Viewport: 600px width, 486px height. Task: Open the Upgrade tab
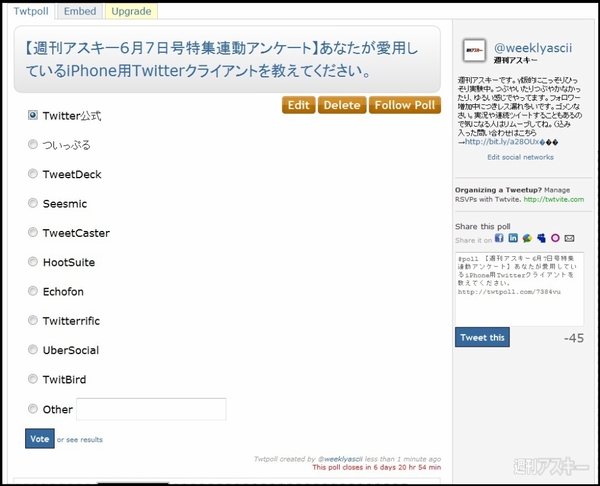(131, 11)
